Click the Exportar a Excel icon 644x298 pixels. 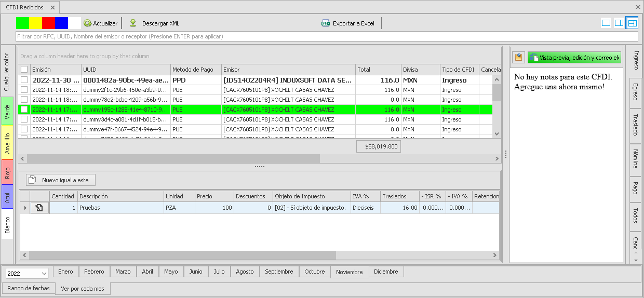pyautogui.click(x=326, y=23)
